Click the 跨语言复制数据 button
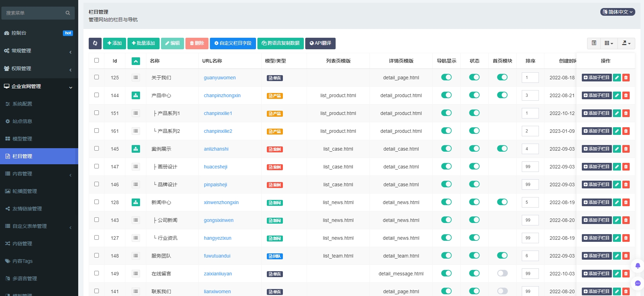 click(281, 43)
